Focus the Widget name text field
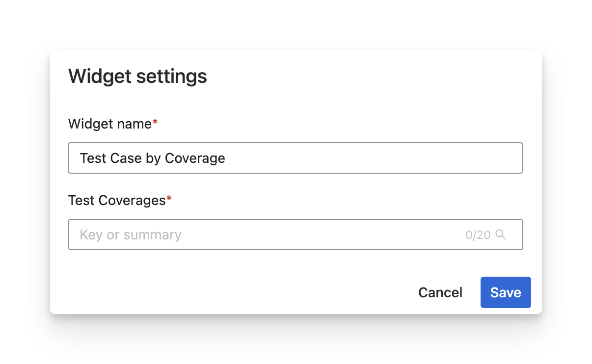The image size is (592, 364). click(x=295, y=158)
